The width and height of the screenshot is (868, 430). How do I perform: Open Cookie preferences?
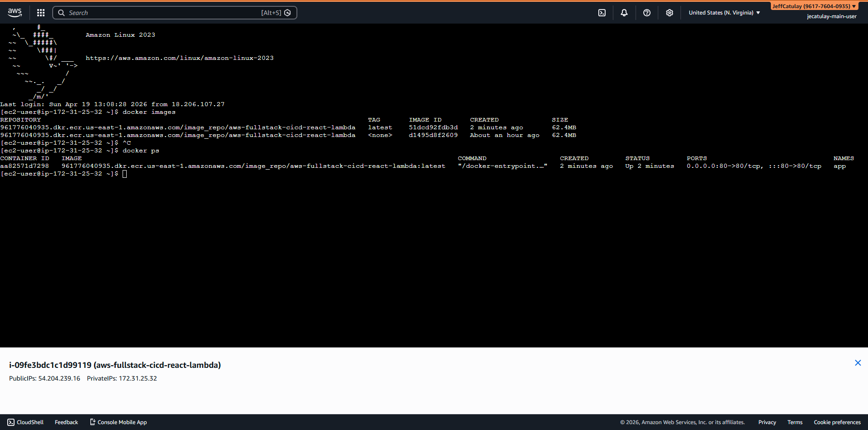point(837,422)
